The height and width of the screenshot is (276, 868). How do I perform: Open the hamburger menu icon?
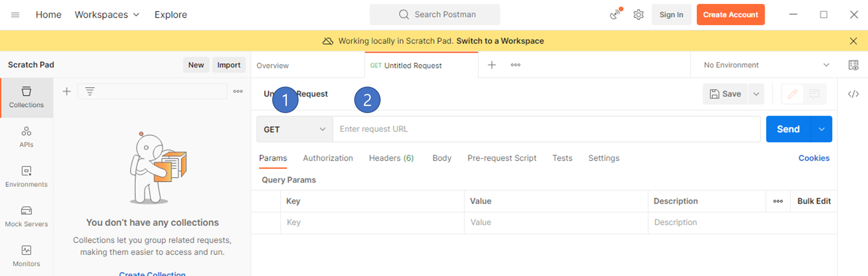(15, 15)
